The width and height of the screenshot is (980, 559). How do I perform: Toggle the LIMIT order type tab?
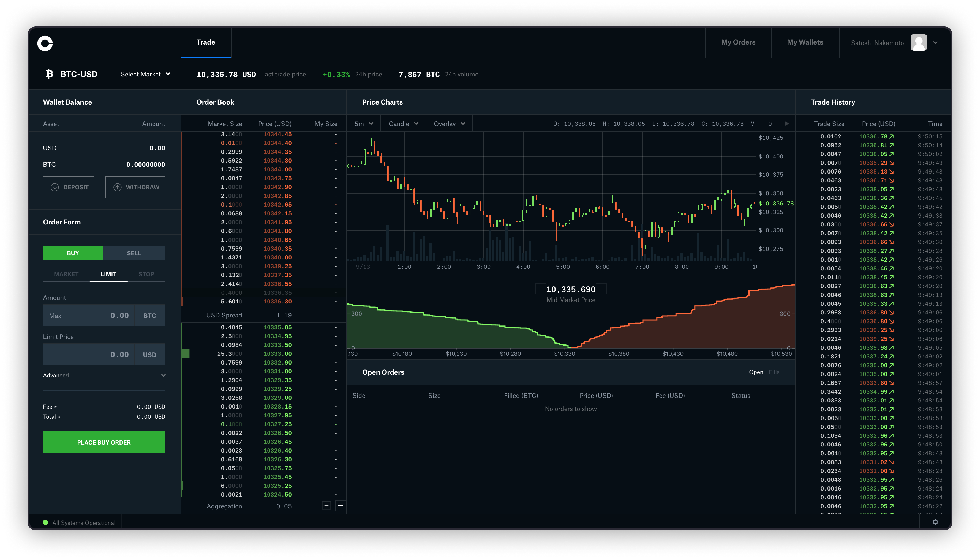click(108, 274)
